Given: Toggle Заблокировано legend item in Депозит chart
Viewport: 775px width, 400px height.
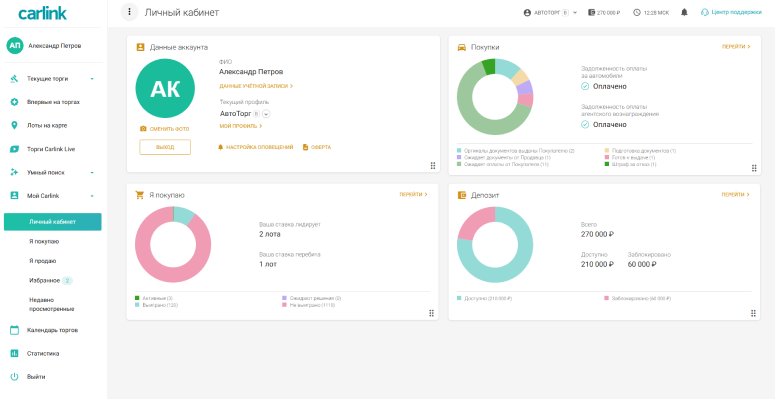Looking at the screenshot, I should (642, 298).
